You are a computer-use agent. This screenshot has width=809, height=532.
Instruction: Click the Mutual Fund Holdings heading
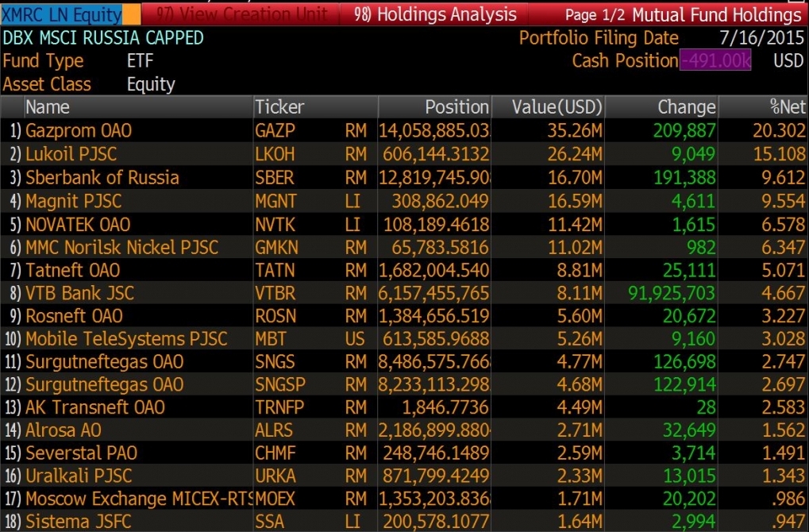coord(717,15)
